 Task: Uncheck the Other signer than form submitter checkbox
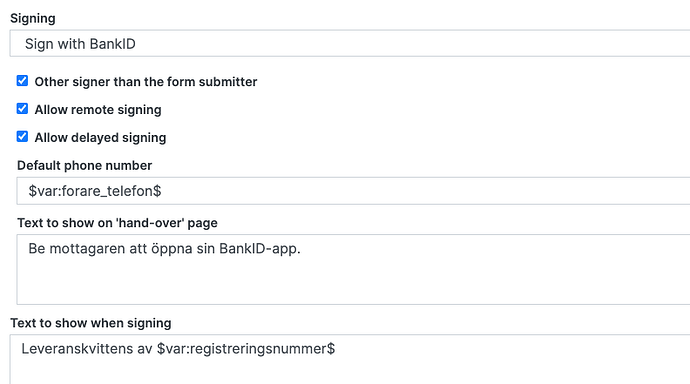coord(22,81)
